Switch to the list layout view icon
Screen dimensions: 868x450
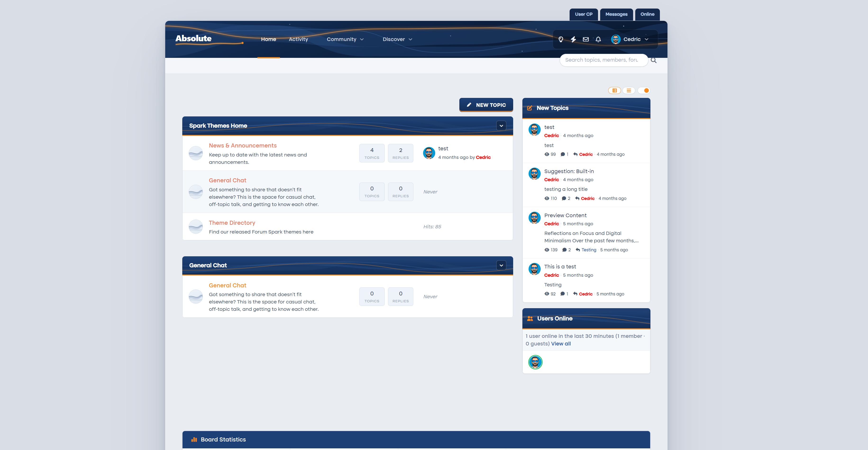629,90
